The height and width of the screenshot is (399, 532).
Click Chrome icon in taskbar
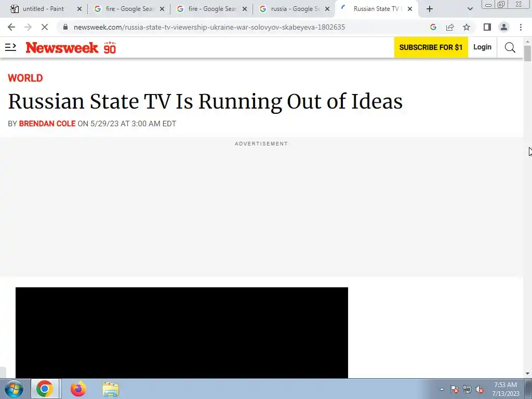(x=45, y=389)
